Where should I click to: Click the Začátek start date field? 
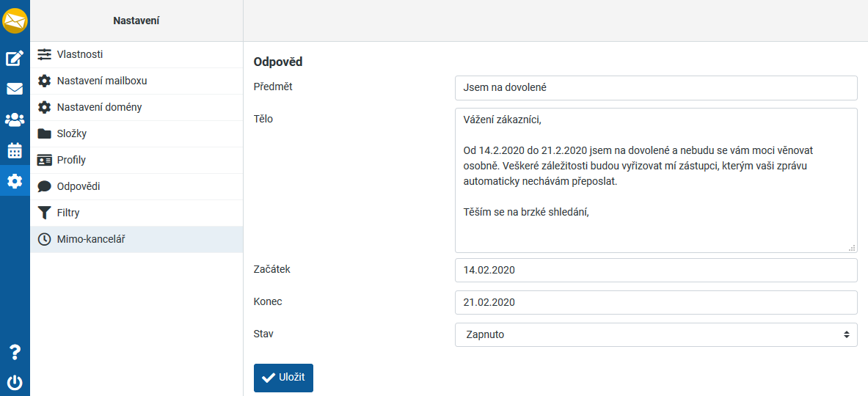655,270
